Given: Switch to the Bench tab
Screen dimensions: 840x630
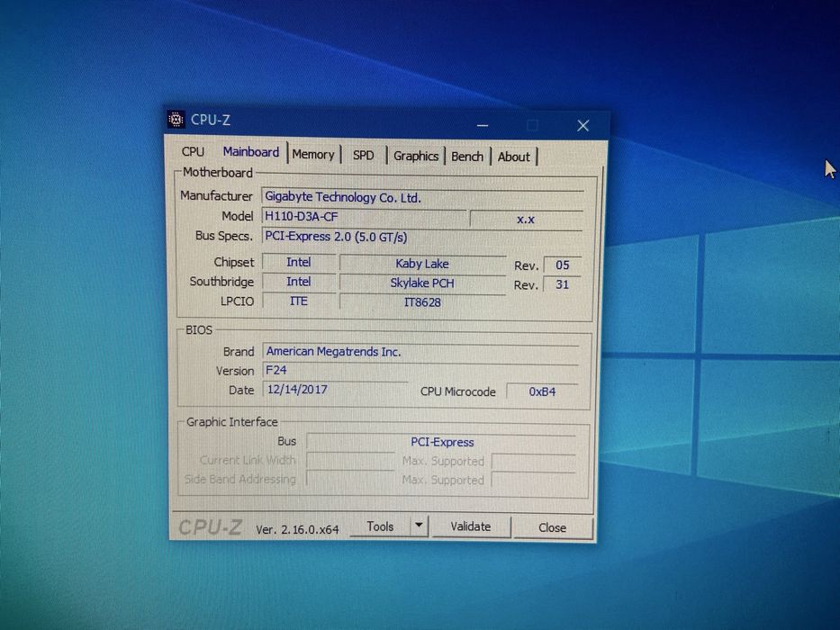Looking at the screenshot, I should 467,157.
